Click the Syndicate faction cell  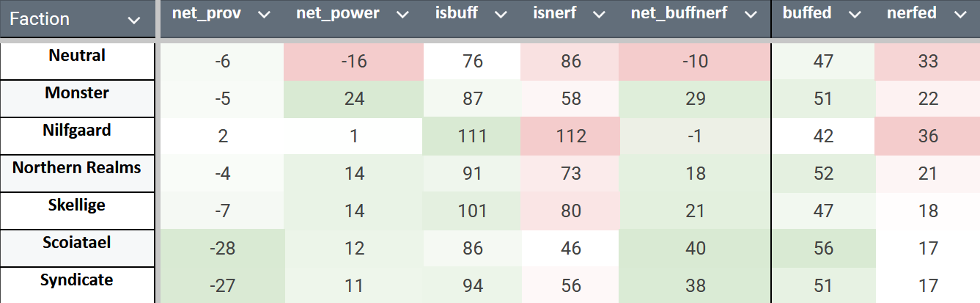77,280
